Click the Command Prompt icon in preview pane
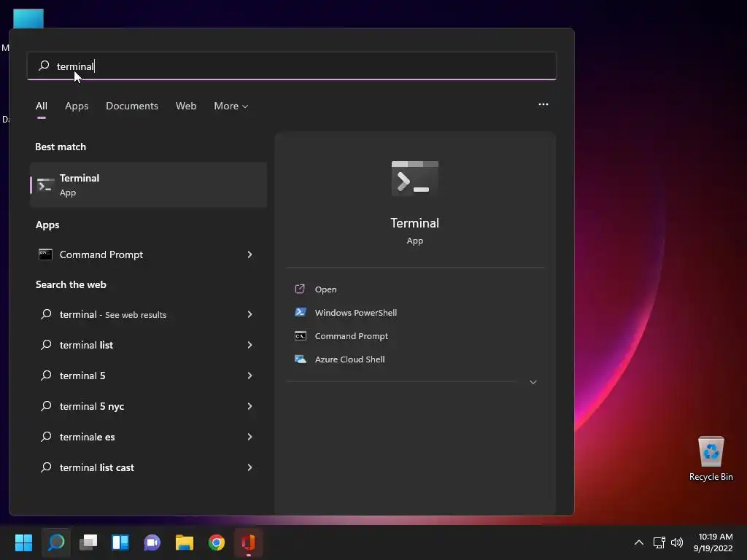Viewport: 747px width, 560px height. [300, 335]
